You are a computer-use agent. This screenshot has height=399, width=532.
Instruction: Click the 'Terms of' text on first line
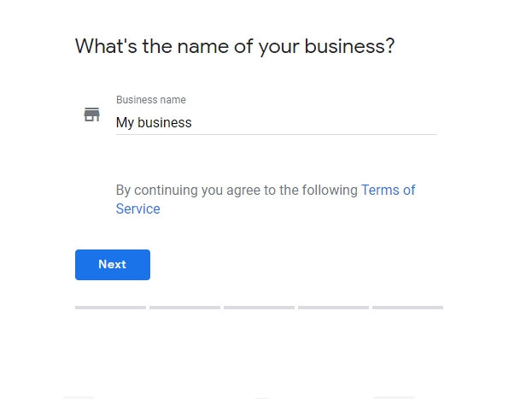388,190
